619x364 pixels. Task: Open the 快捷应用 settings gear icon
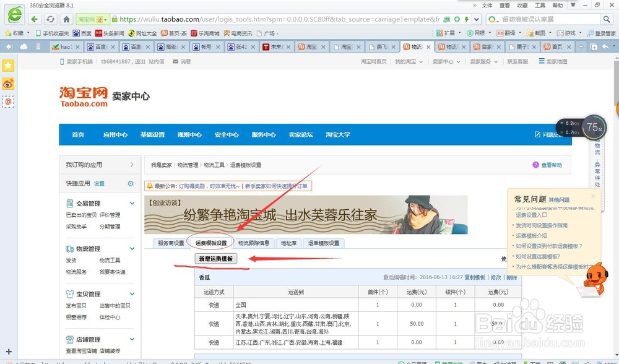click(x=129, y=184)
